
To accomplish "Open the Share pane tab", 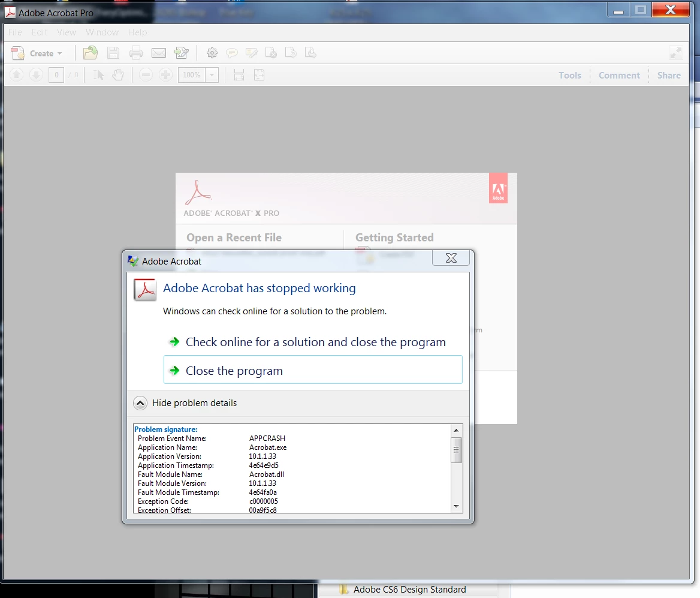I will click(669, 75).
